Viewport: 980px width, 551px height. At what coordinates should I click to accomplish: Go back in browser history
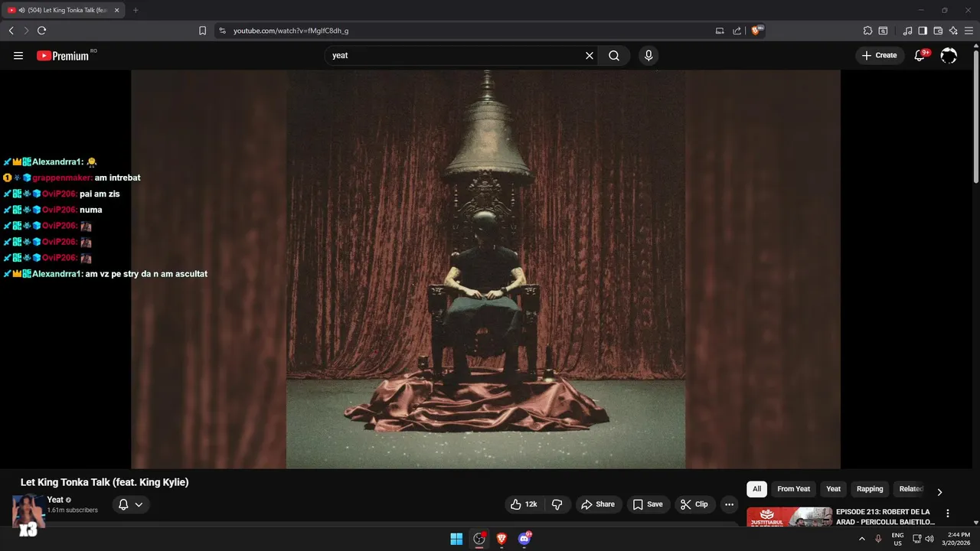click(11, 31)
